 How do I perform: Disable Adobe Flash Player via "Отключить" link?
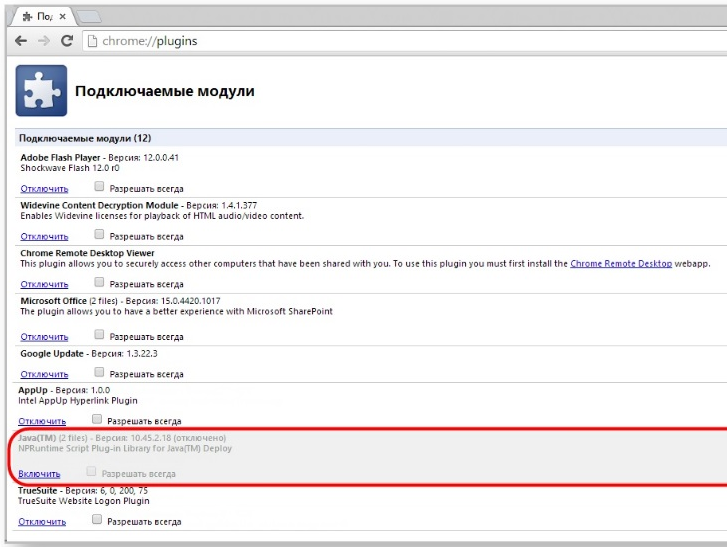(44, 188)
